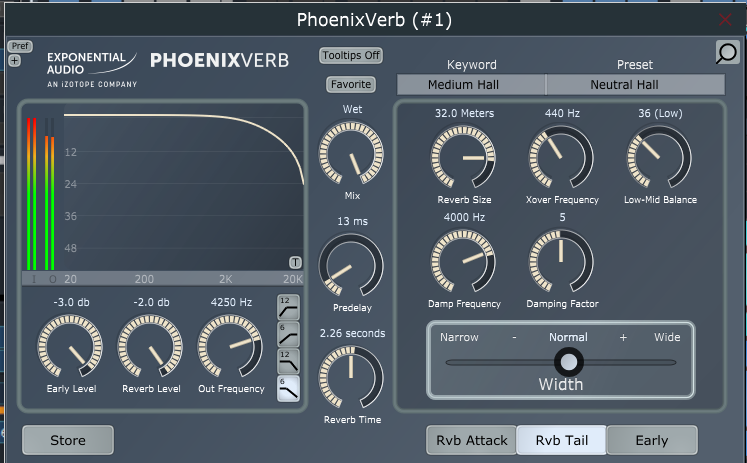Mark preset with the Favorite button
The width and height of the screenshot is (747, 463).
pyautogui.click(x=351, y=84)
